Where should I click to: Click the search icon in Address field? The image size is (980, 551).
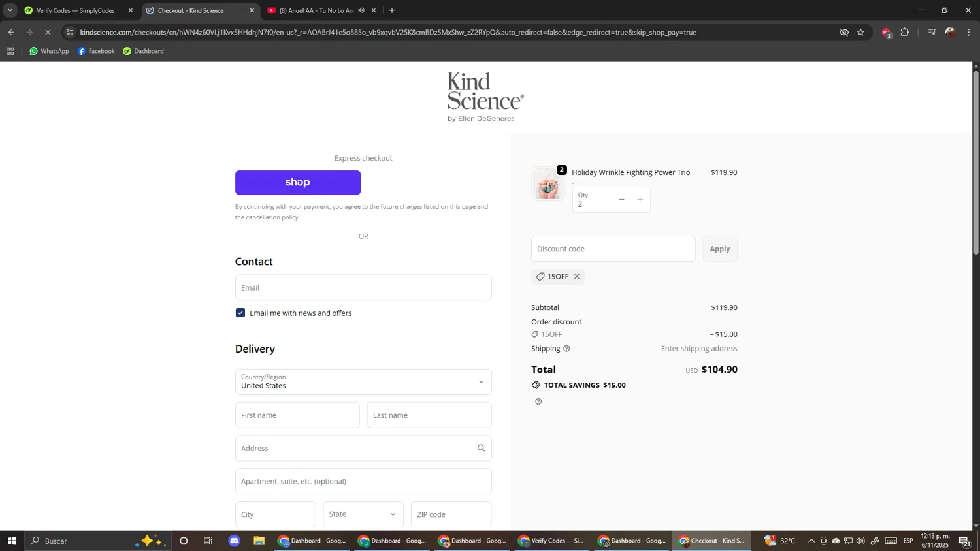(x=482, y=448)
